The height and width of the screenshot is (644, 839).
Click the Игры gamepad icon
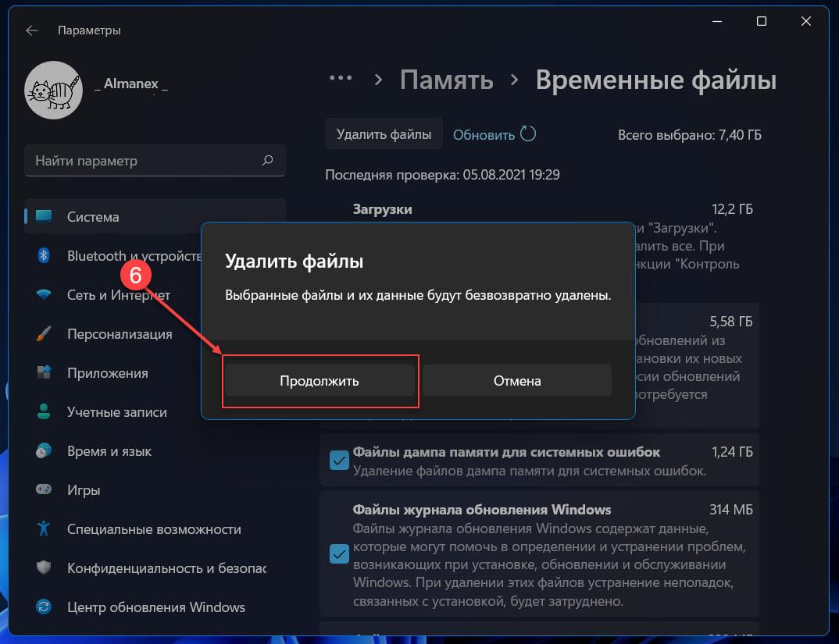click(43, 489)
